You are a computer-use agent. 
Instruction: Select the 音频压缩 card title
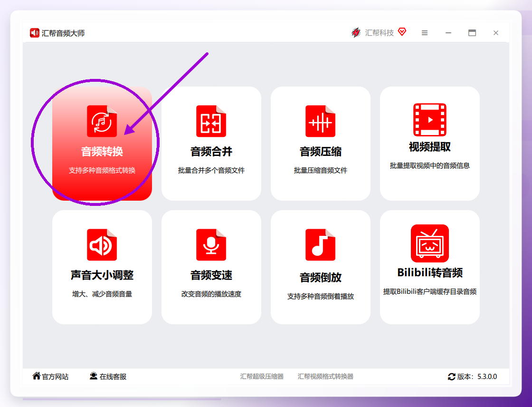click(x=320, y=152)
